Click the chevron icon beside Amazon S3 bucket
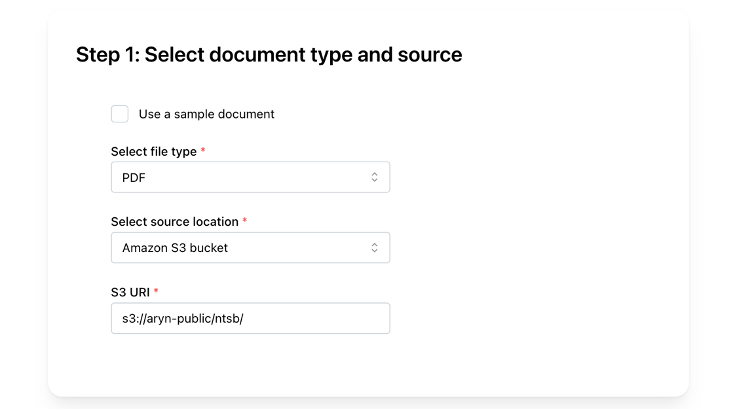The height and width of the screenshot is (410, 738). click(x=374, y=248)
